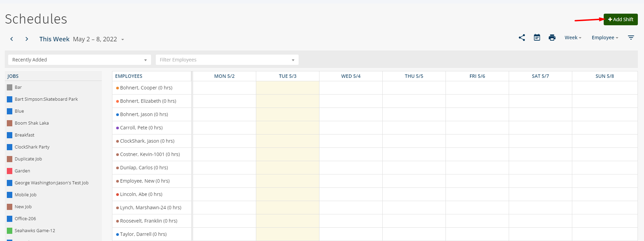Click the JOBS panel header

tap(53, 76)
